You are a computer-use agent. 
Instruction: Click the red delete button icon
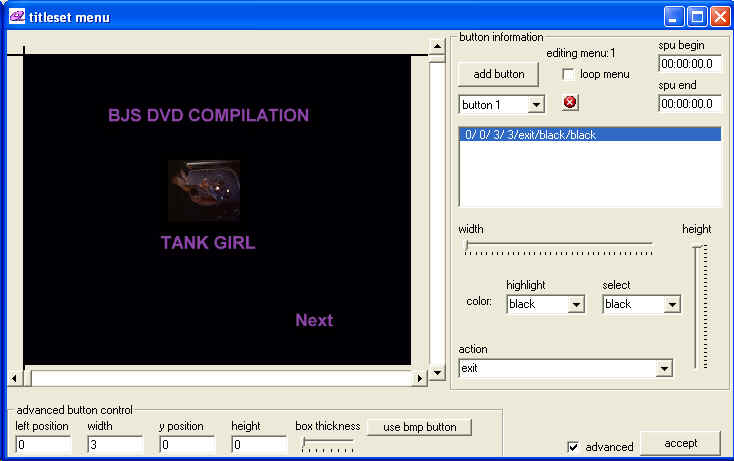570,102
